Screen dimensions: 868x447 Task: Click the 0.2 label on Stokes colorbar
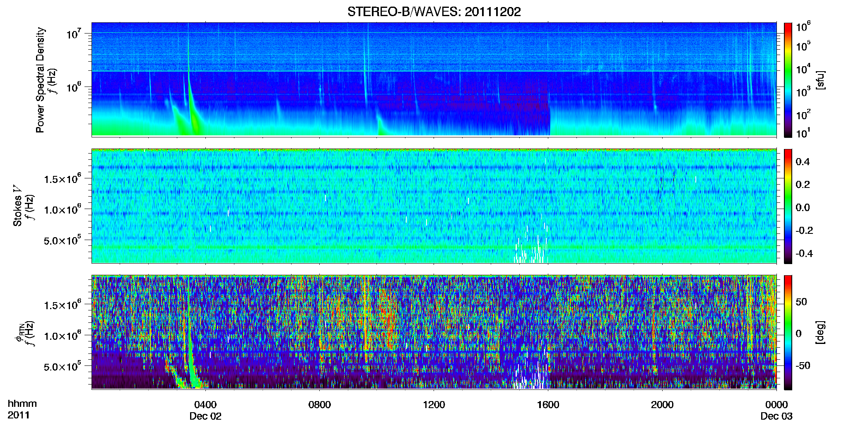pos(803,185)
